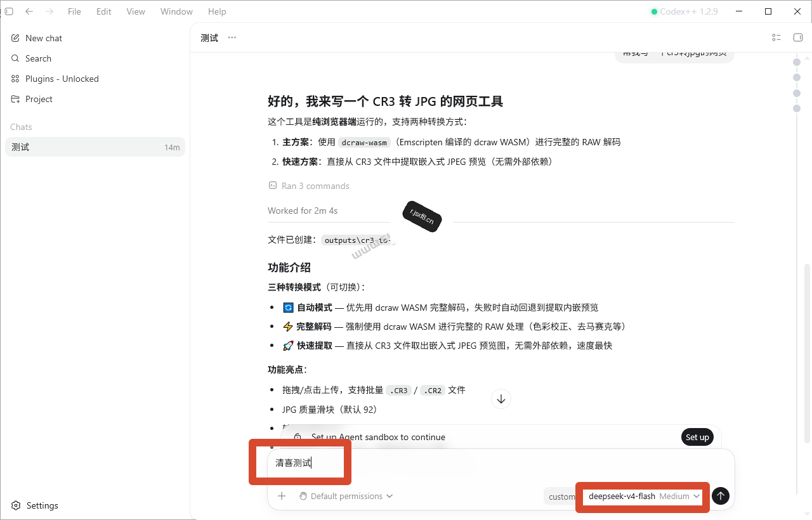The image size is (812, 520).
Task: Toggle the right side panel icon
Action: (798, 37)
